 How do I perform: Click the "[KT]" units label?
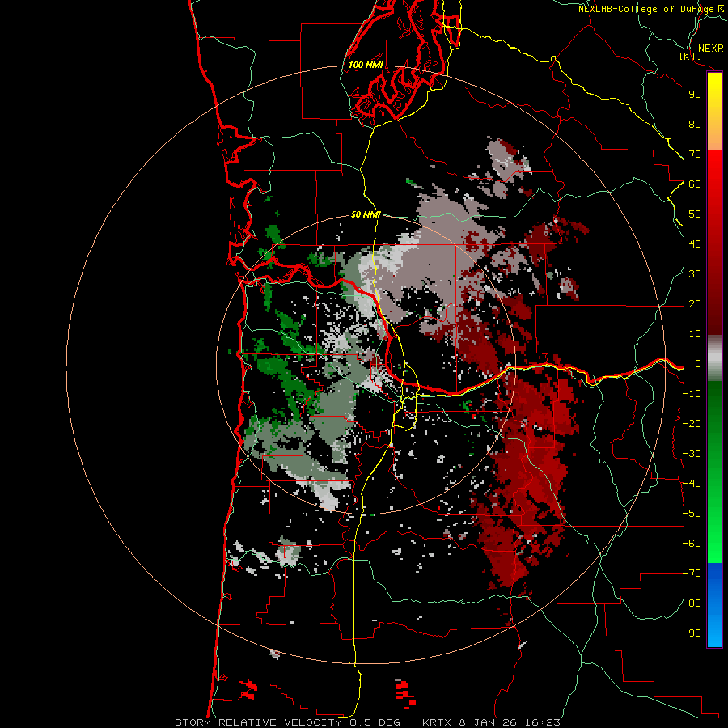tap(691, 57)
